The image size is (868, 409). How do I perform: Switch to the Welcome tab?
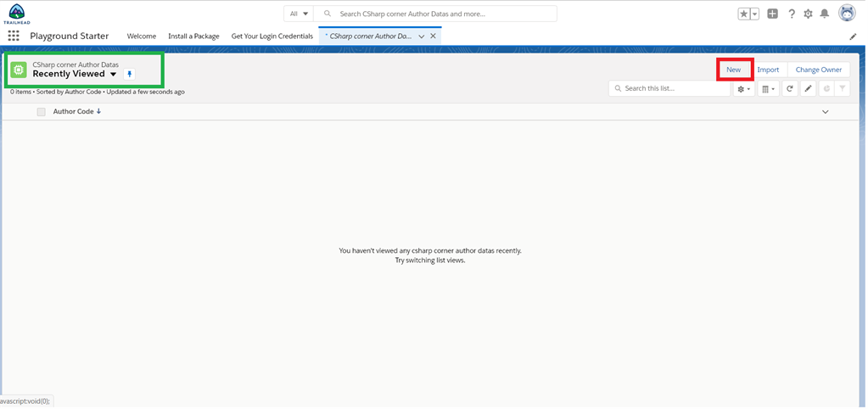[x=142, y=36]
